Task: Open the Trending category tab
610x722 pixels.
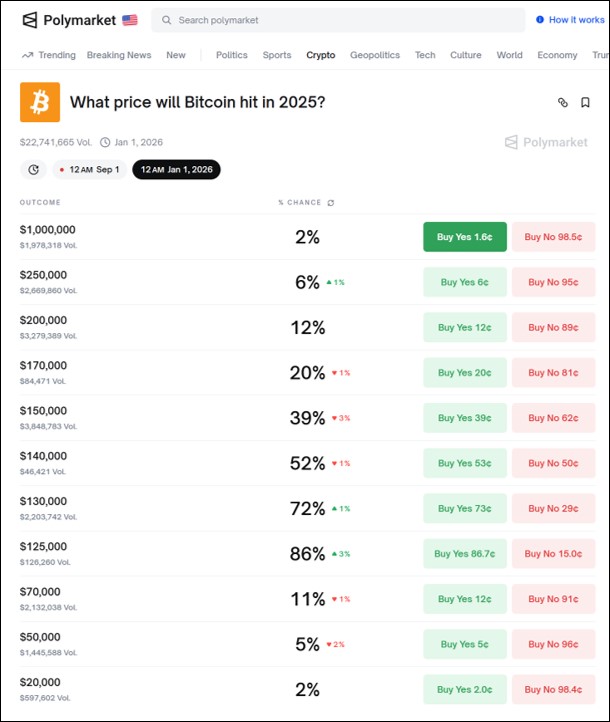Action: 49,56
